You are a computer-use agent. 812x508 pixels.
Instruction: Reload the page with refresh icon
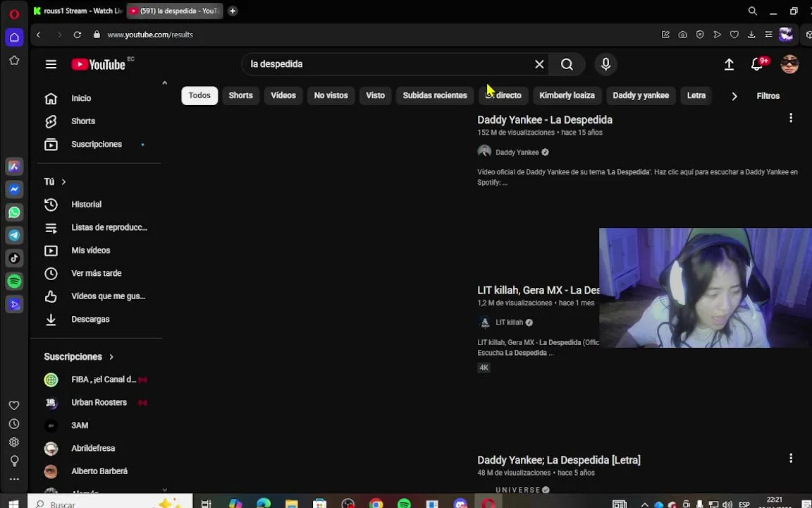(x=77, y=35)
